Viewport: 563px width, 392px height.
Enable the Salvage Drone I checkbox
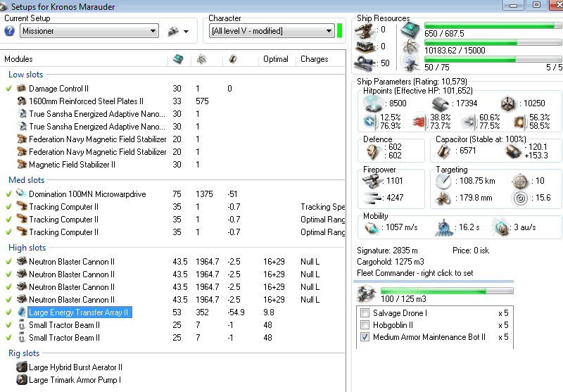click(365, 313)
